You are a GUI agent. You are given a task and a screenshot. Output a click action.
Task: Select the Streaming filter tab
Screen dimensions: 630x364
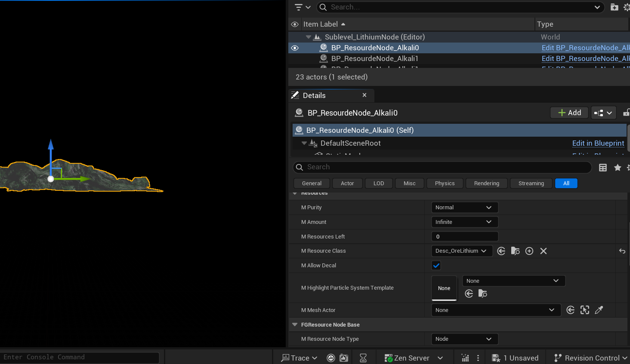(x=531, y=184)
